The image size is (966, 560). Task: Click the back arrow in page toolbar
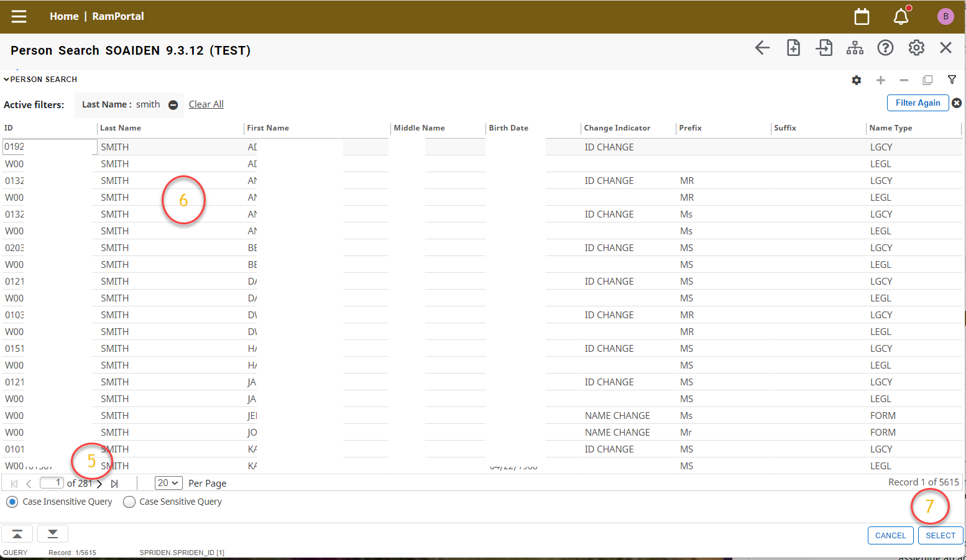tap(762, 48)
